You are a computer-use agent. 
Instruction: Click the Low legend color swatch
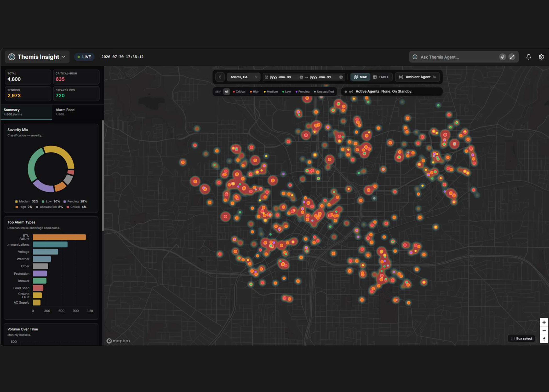point(43,201)
